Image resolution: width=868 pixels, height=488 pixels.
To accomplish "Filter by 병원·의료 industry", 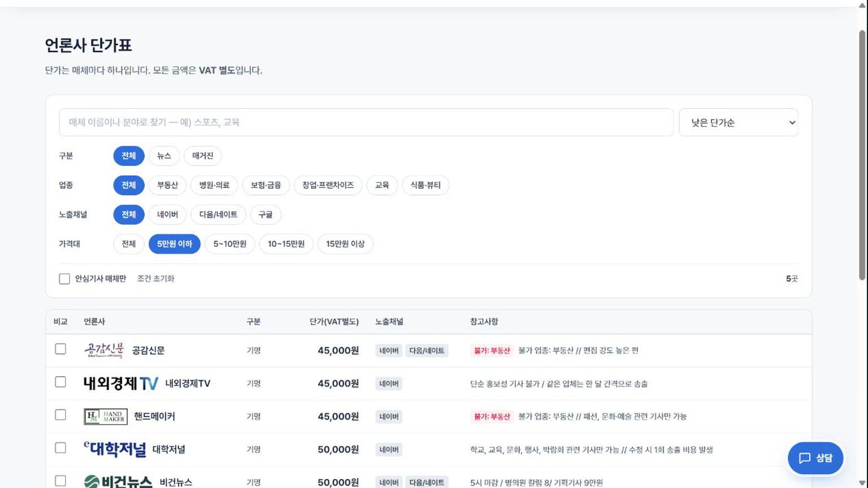I will click(214, 185).
